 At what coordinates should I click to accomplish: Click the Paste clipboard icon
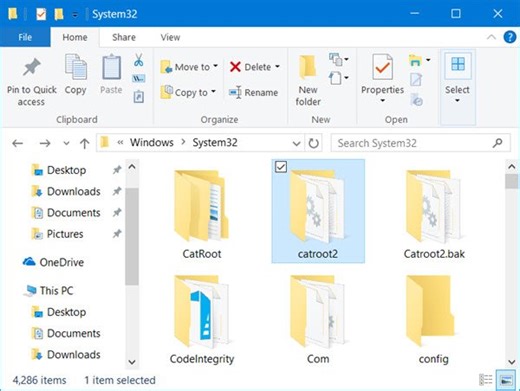[111, 67]
